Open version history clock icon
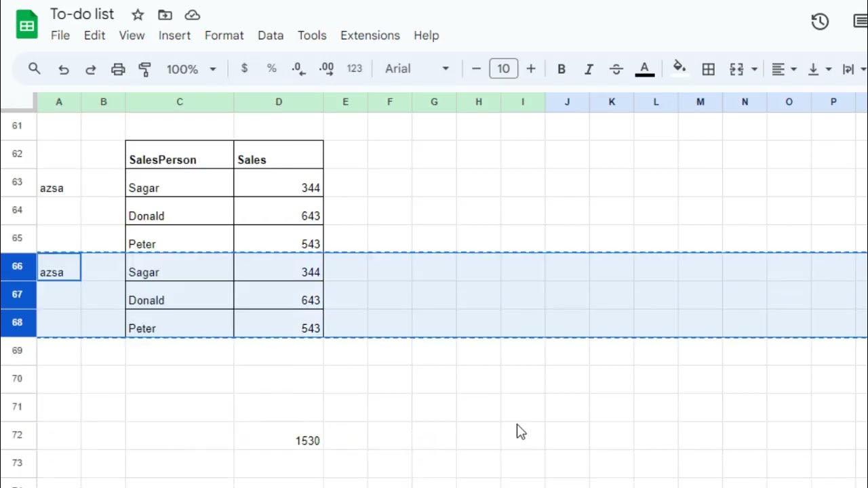 click(820, 22)
